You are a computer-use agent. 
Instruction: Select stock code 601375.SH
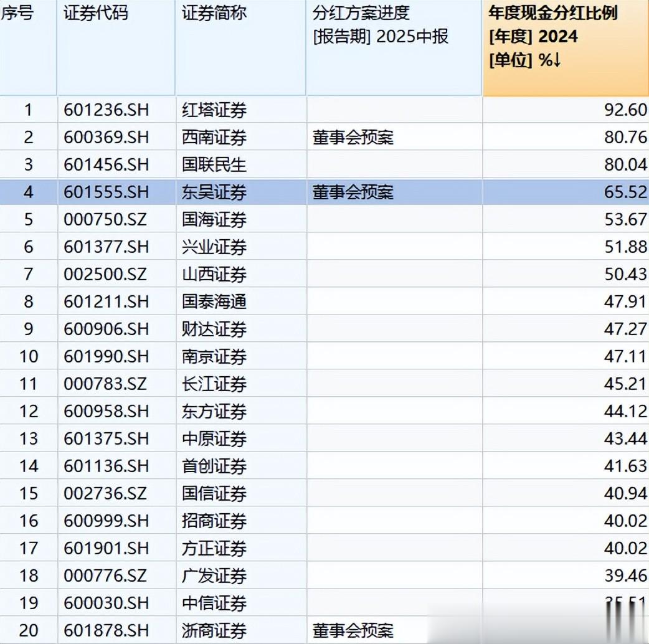click(x=107, y=438)
